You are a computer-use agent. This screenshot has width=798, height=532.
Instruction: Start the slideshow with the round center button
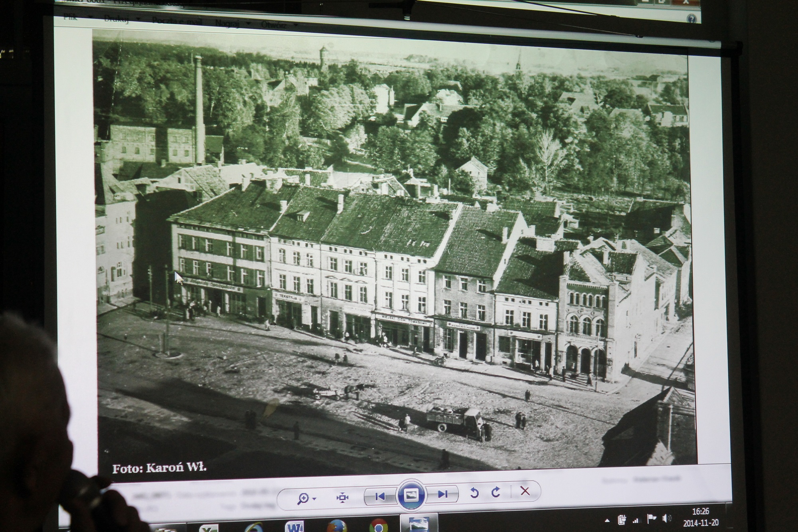411,495
